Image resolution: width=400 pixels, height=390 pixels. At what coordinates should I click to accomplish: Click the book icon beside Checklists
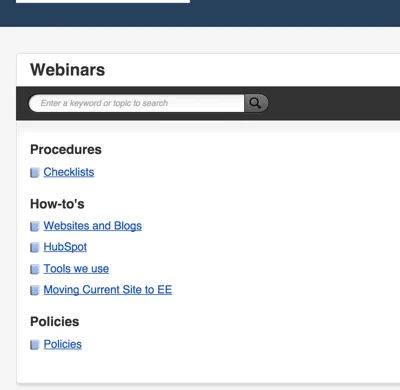35,173
